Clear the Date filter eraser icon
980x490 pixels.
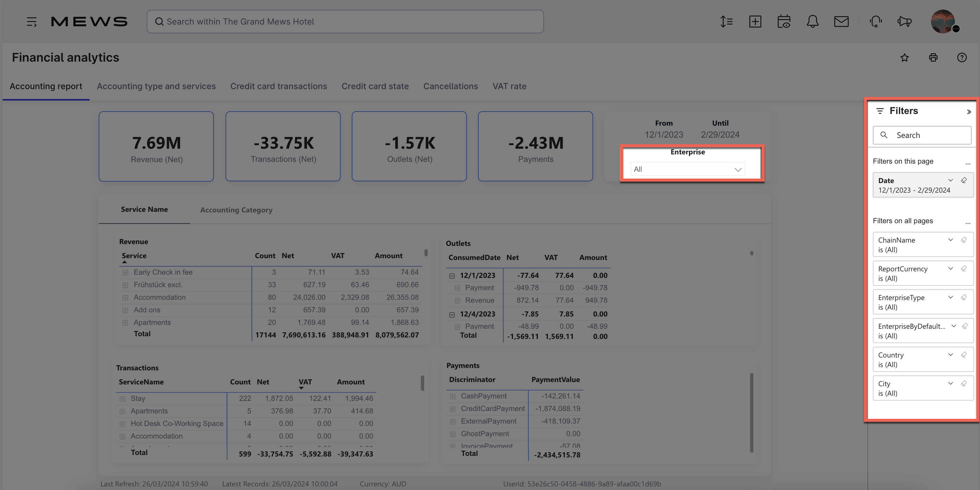[964, 180]
